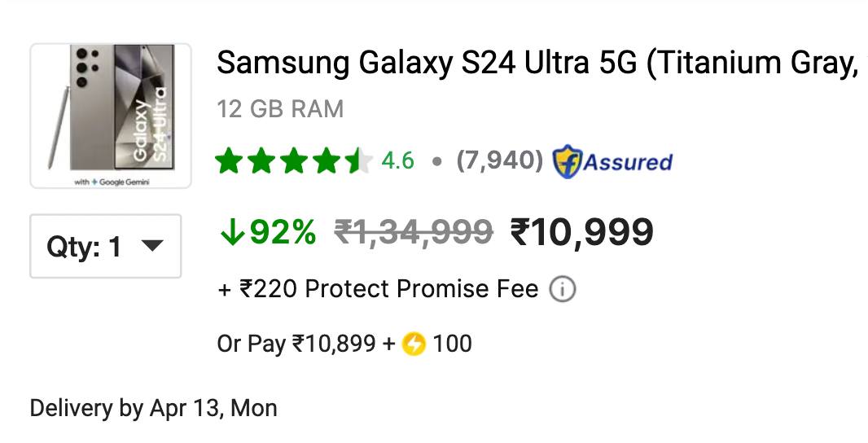Click the first green rating star
The image size is (868, 443).
229,162
